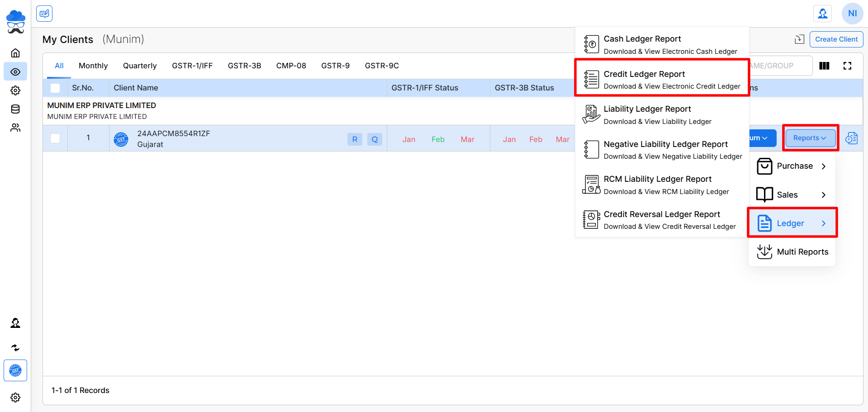Switch to the GSTR-3B tab
Image resolution: width=868 pixels, height=412 pixels.
point(244,66)
